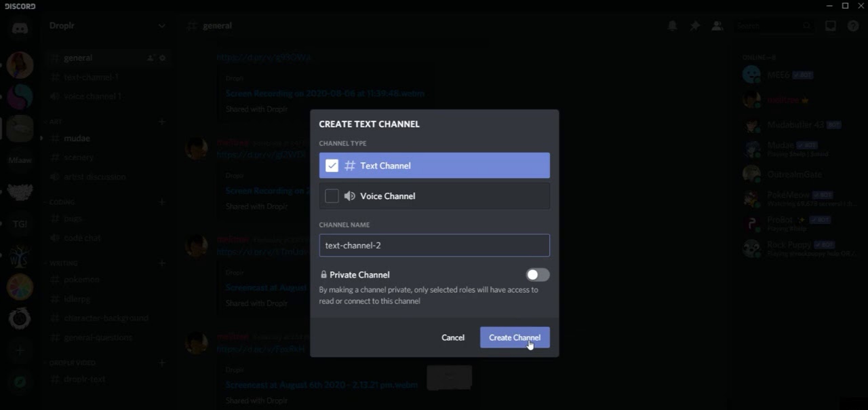Add a channel to the WRITING category
The height and width of the screenshot is (410, 868).
(x=162, y=263)
